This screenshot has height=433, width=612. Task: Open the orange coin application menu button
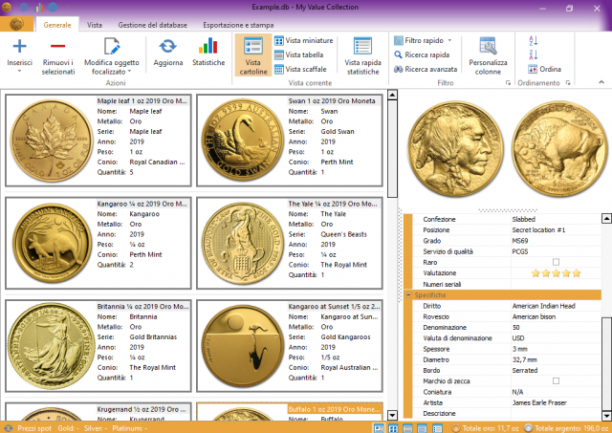click(x=16, y=24)
